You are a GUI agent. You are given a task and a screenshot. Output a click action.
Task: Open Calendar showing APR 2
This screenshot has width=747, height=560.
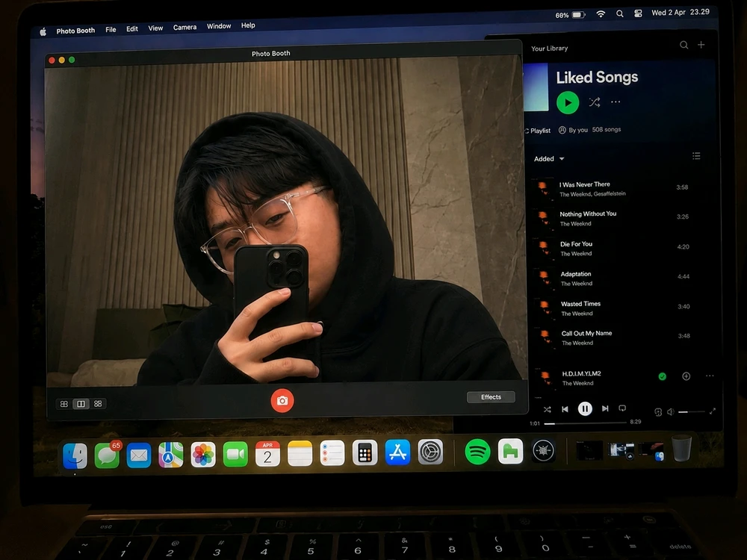(x=267, y=453)
